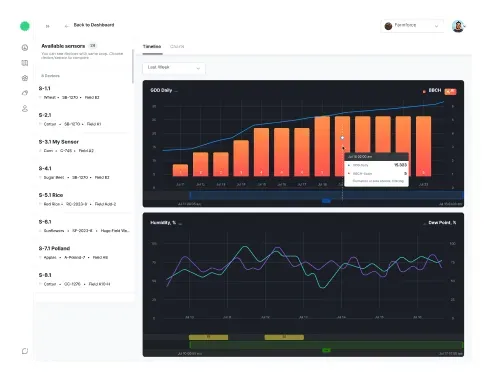Click the green circle app logo

[x=25, y=26]
